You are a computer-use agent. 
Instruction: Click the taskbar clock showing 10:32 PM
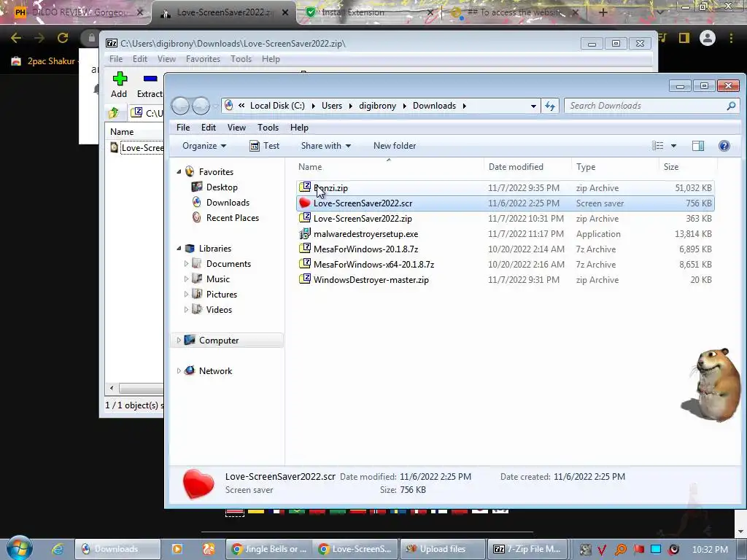coord(710,550)
